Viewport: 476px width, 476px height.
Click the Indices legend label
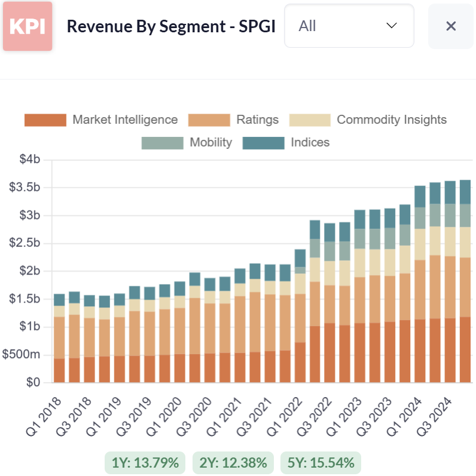click(310, 142)
